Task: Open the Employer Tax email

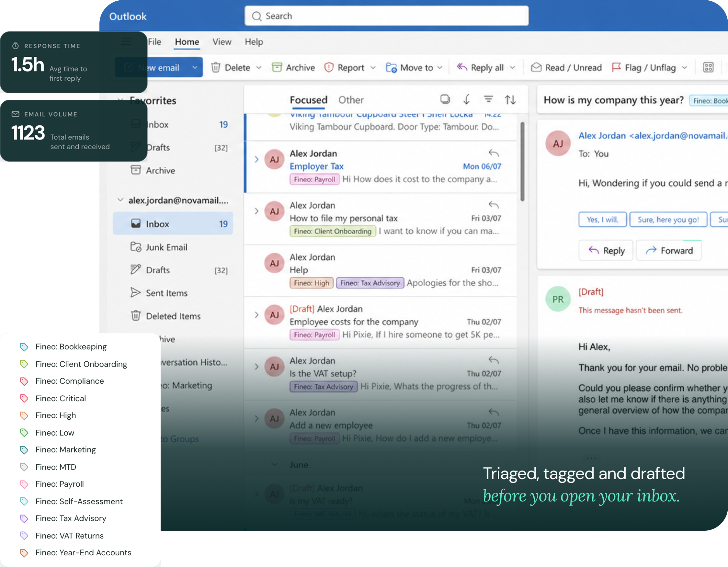Action: (x=381, y=167)
